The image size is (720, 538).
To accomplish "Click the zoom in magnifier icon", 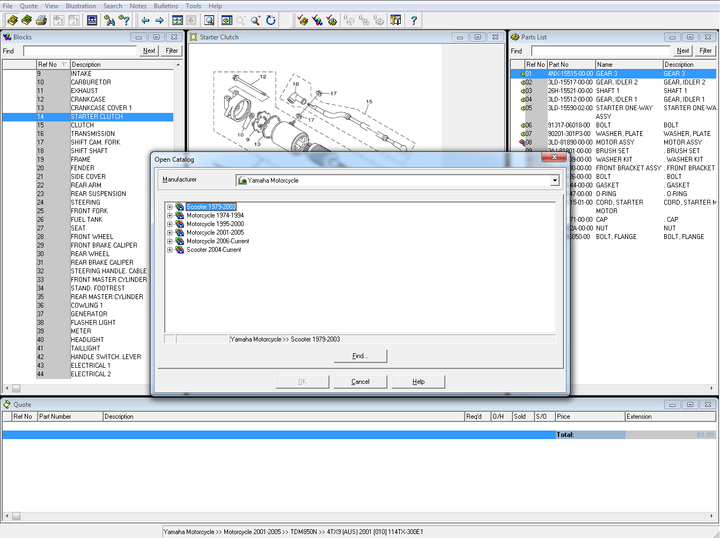I will click(x=256, y=20).
